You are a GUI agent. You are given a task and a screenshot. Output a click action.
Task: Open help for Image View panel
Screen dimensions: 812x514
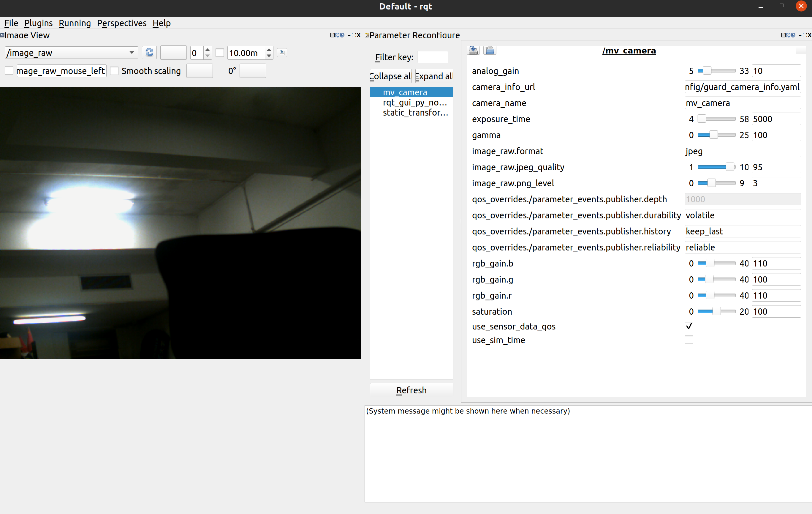(342, 35)
